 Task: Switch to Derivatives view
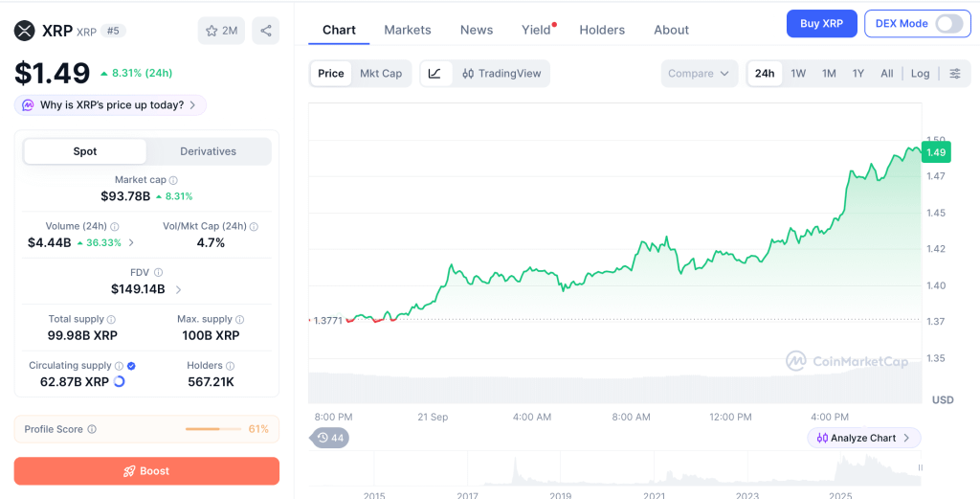208,151
